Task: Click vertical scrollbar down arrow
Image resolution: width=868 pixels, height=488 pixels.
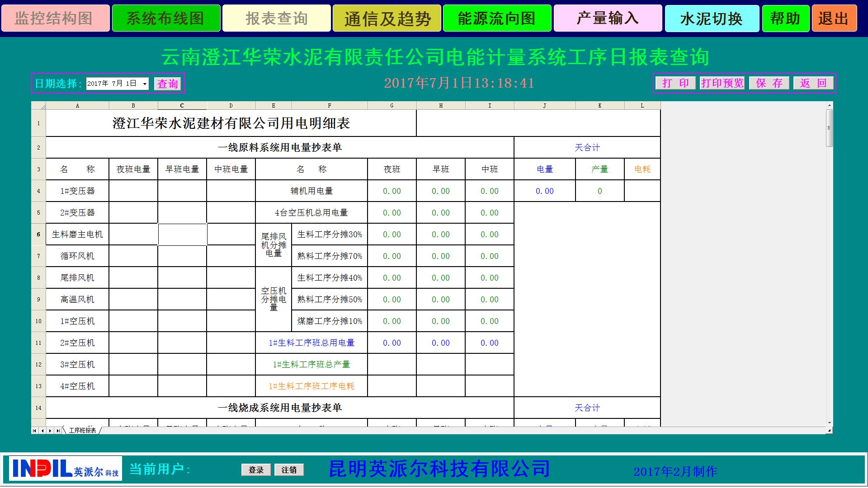Action: coord(829,423)
